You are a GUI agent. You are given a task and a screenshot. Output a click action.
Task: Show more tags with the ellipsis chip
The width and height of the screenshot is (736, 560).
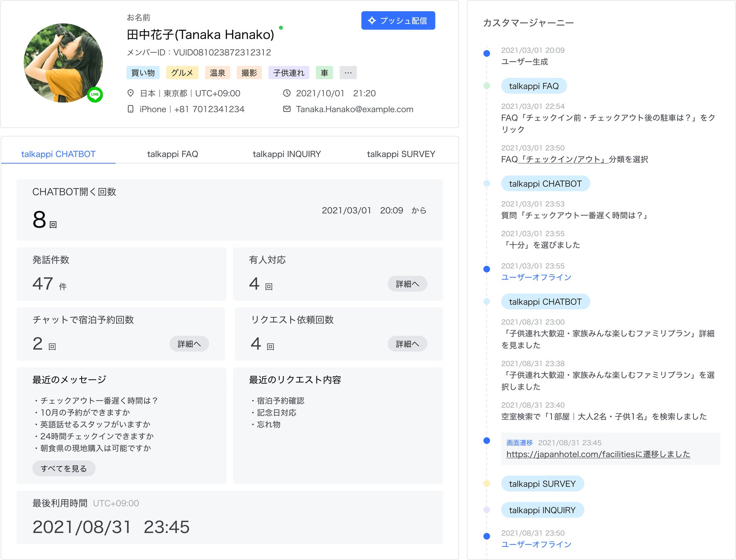click(348, 73)
